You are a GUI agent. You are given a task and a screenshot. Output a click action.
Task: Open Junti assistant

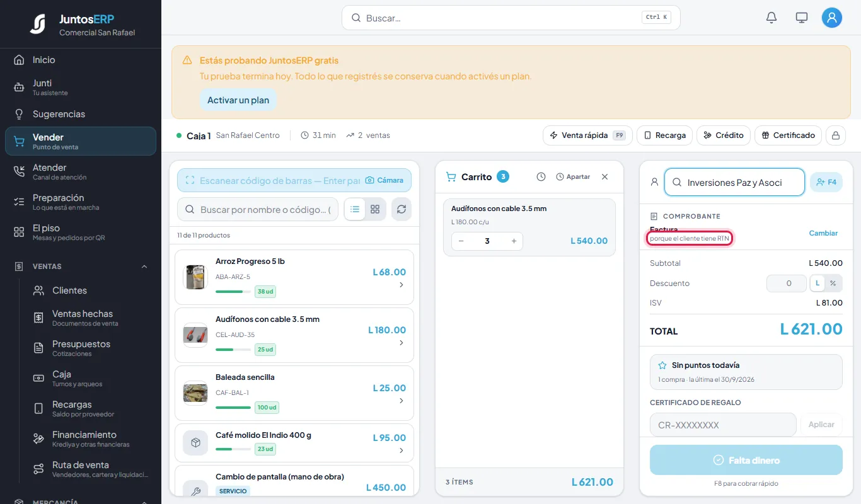coord(81,87)
